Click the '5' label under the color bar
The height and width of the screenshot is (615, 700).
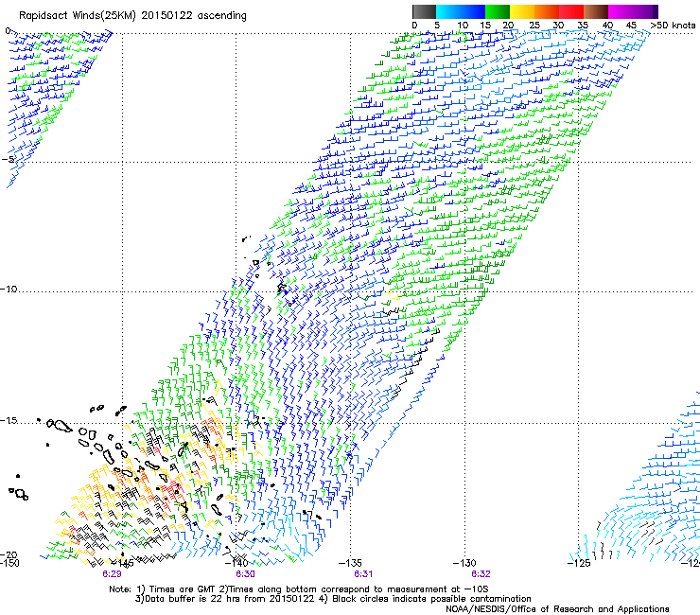click(x=437, y=26)
